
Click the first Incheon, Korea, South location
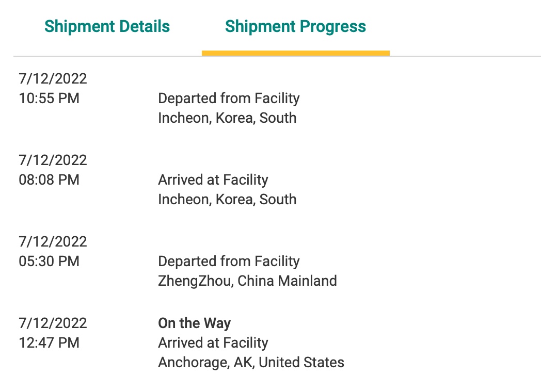227,118
